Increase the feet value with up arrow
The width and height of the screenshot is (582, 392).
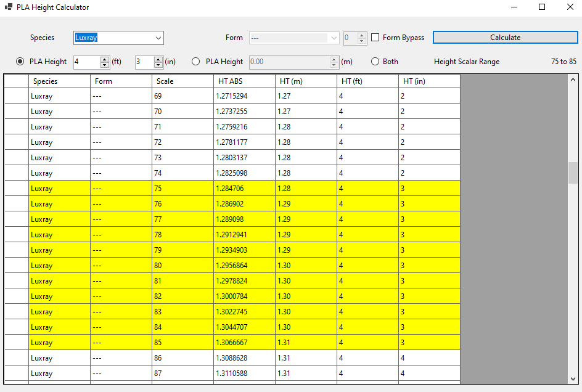click(105, 59)
